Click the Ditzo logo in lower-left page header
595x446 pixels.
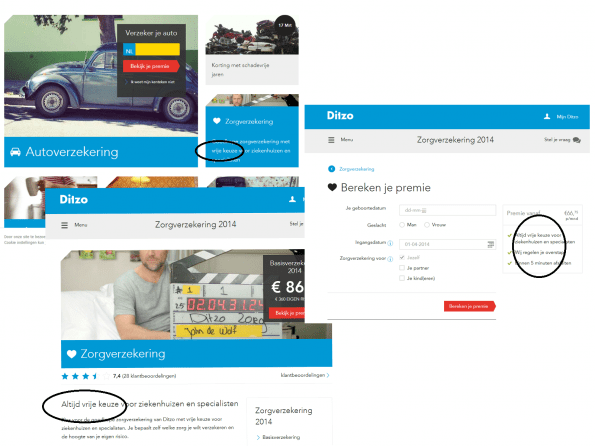[x=74, y=199]
